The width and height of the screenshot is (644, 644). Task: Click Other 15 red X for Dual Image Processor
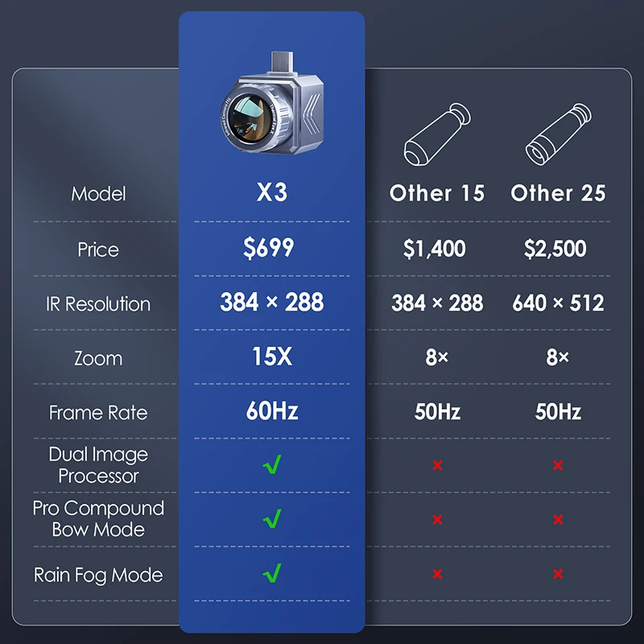click(x=437, y=466)
